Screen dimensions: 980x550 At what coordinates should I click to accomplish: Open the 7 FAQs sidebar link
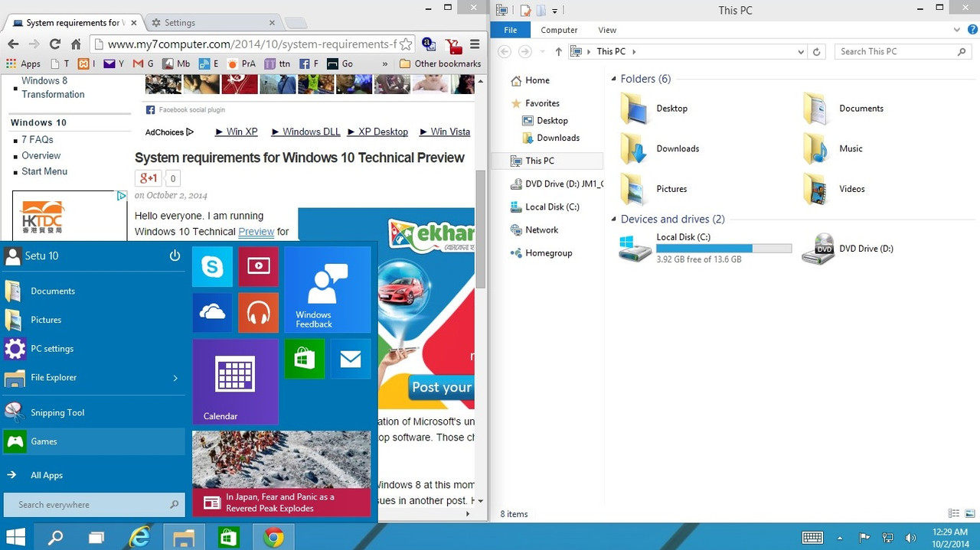pos(37,140)
